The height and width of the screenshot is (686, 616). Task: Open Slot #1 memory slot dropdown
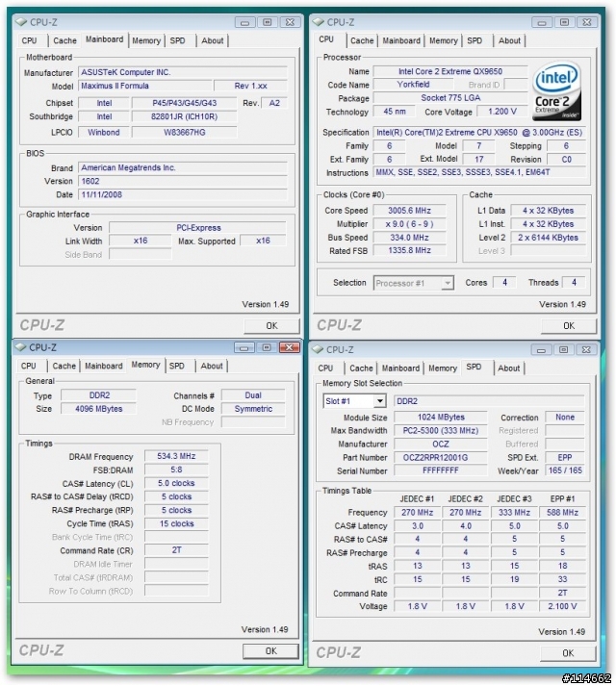pos(354,401)
